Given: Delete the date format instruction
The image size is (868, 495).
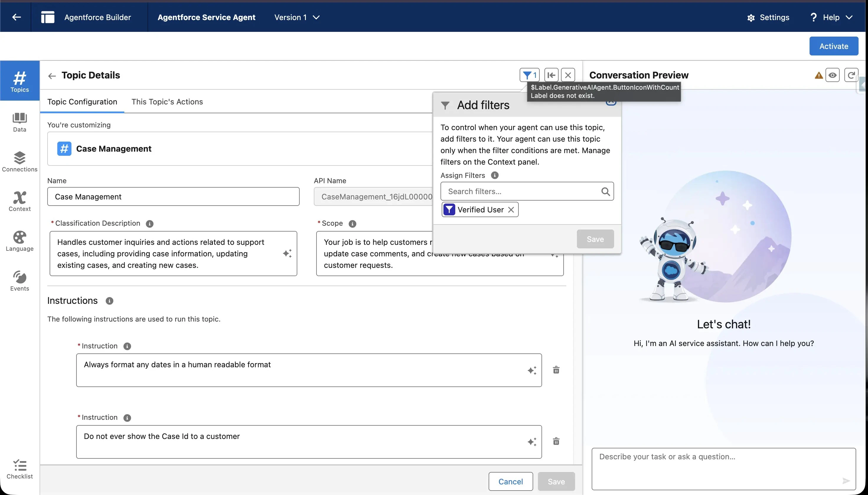Looking at the screenshot, I should click(556, 370).
